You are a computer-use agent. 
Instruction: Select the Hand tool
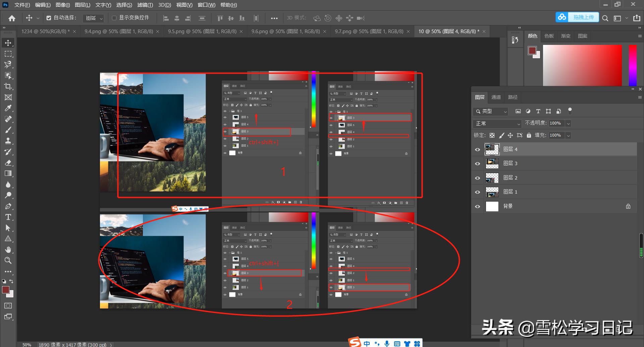click(8, 250)
